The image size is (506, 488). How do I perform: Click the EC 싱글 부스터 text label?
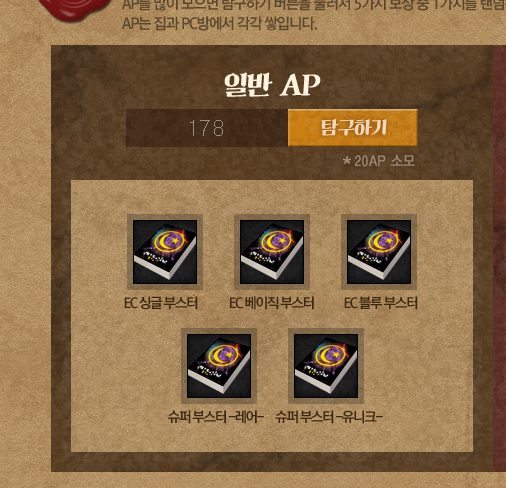(x=161, y=303)
